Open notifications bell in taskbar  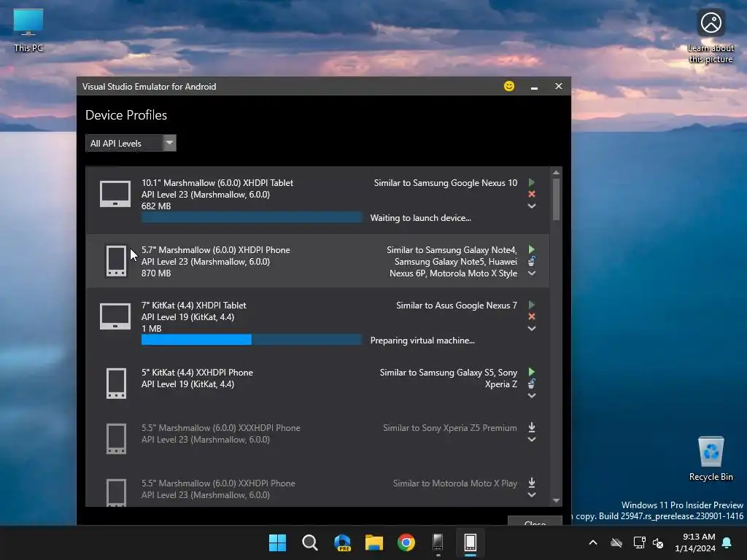coord(727,542)
